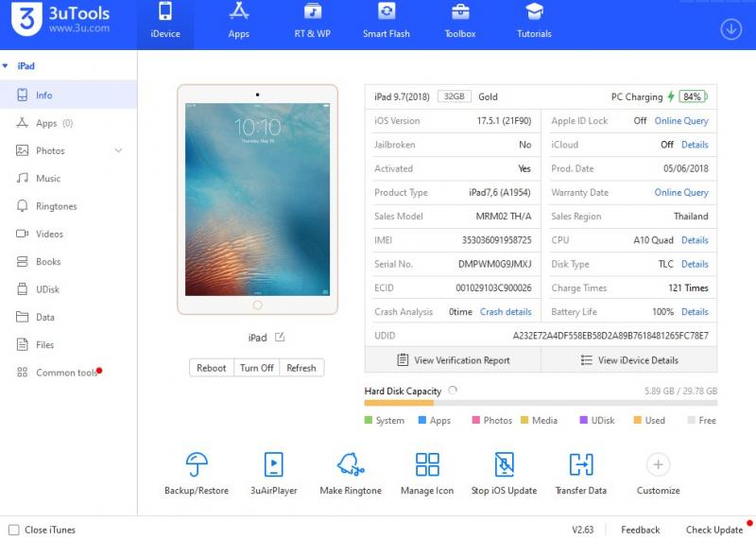Viewport: 756px width, 540px height.
Task: Launch 3uAirPlayer tool
Action: pos(273,474)
